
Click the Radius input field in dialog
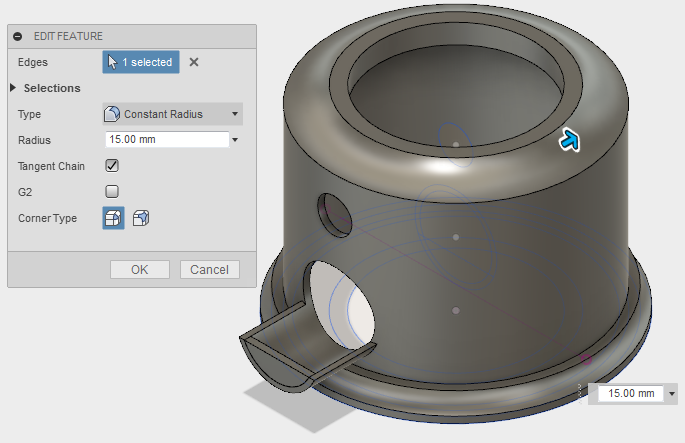[x=167, y=139]
